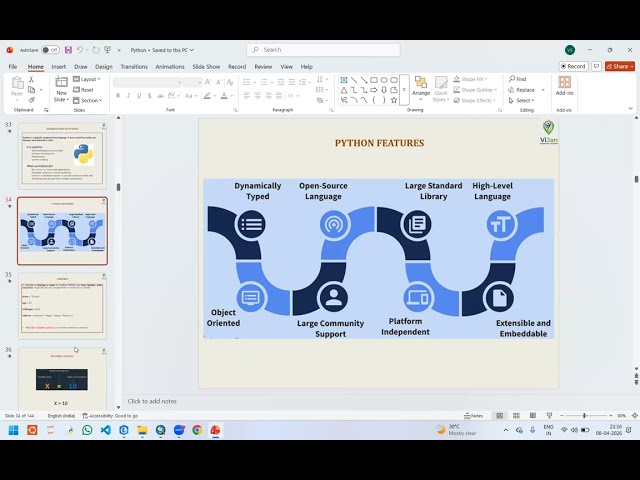Screen dimensions: 640x480
Task: Open the Transitions tab
Action: coord(134,67)
